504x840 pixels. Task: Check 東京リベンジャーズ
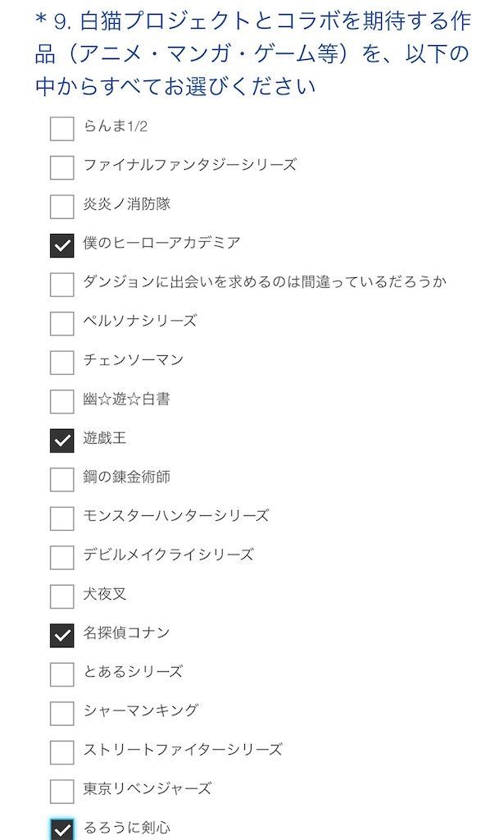60,789
